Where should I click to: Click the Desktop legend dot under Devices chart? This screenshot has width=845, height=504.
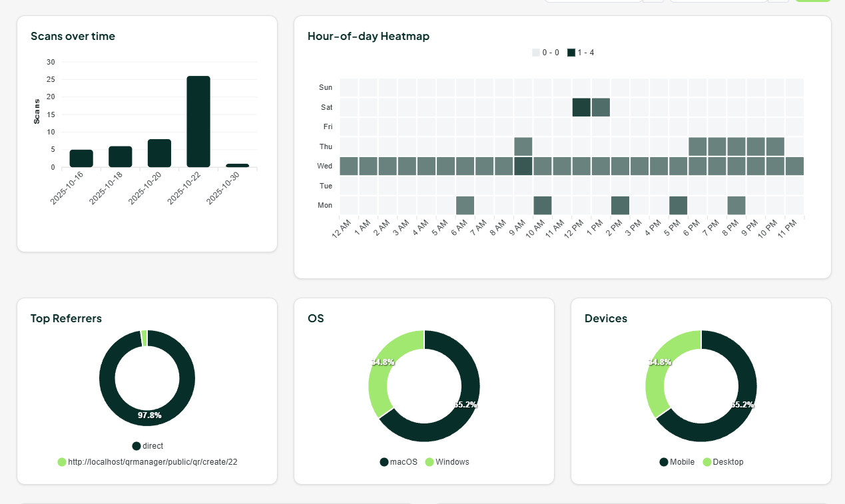pyautogui.click(x=707, y=461)
